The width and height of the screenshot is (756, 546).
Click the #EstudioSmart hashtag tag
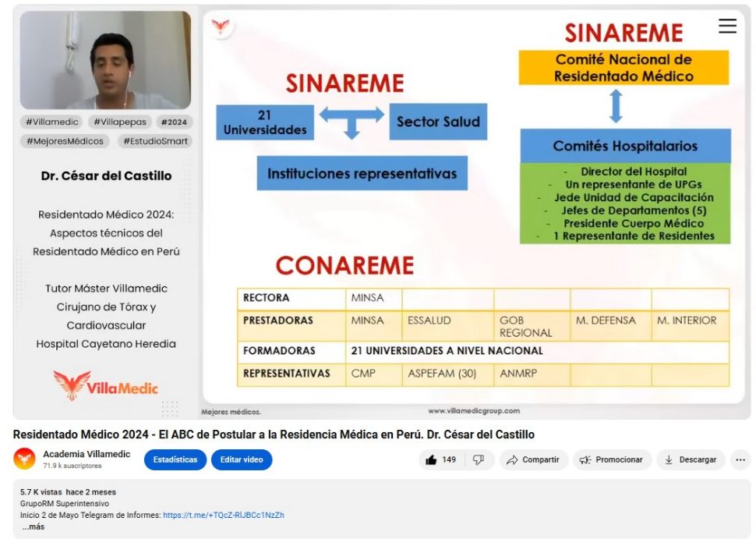[x=155, y=141]
